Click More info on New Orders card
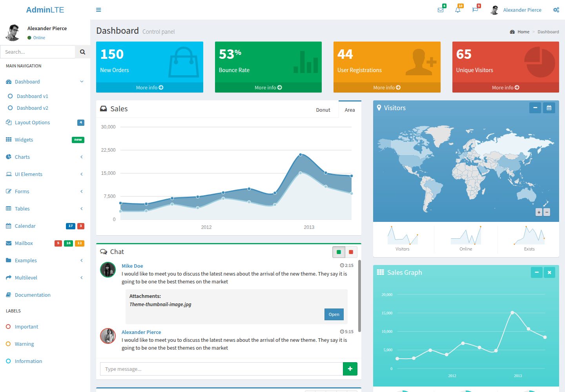565x392 pixels. pos(149,87)
